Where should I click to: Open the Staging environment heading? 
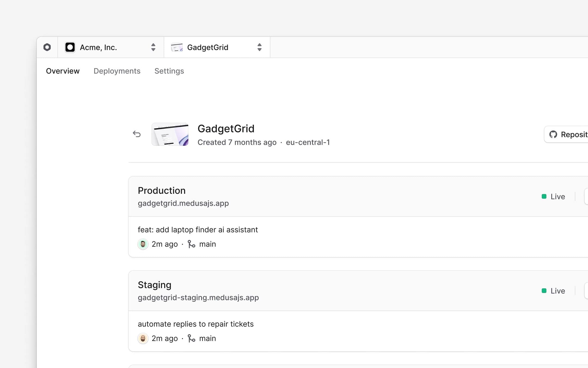click(154, 285)
